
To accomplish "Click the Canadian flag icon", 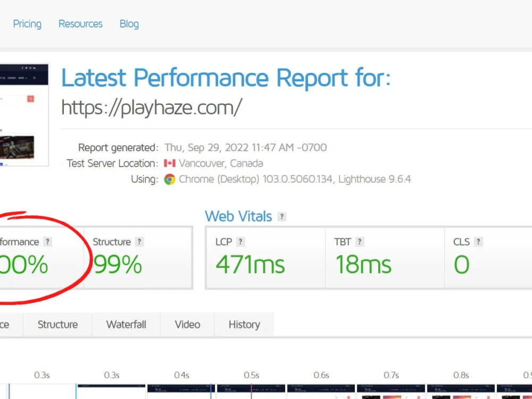I will (x=170, y=163).
